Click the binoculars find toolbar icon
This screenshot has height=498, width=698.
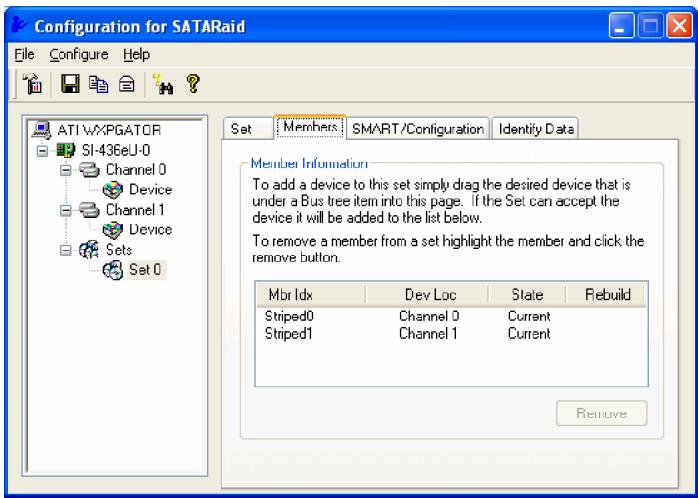[x=163, y=84]
